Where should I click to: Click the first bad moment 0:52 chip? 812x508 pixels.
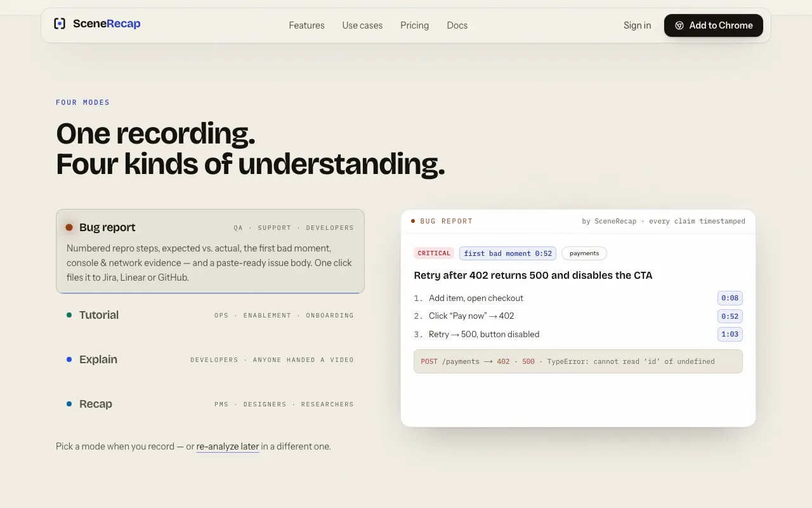pos(507,253)
